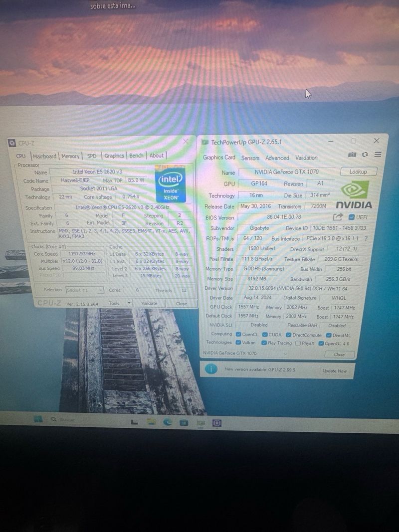Image resolution: width=399 pixels, height=532 pixels.
Task: Toggle the PhysX checkbox
Action: point(298,344)
